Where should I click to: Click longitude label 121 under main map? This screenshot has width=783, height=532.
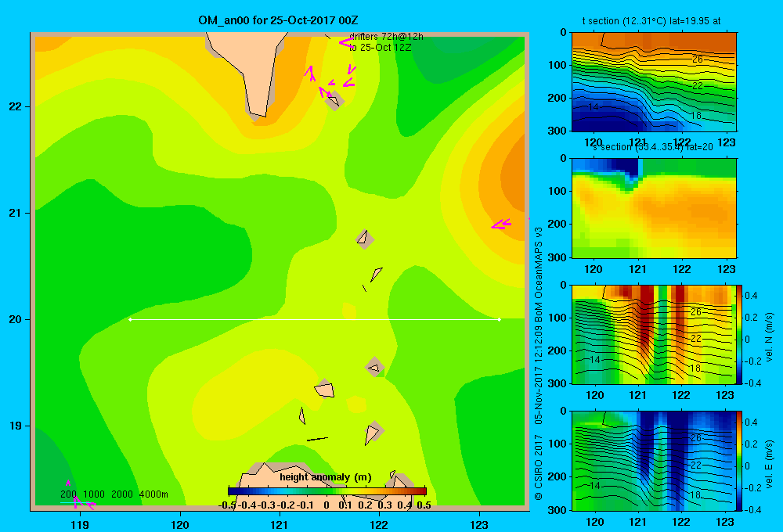280,524
